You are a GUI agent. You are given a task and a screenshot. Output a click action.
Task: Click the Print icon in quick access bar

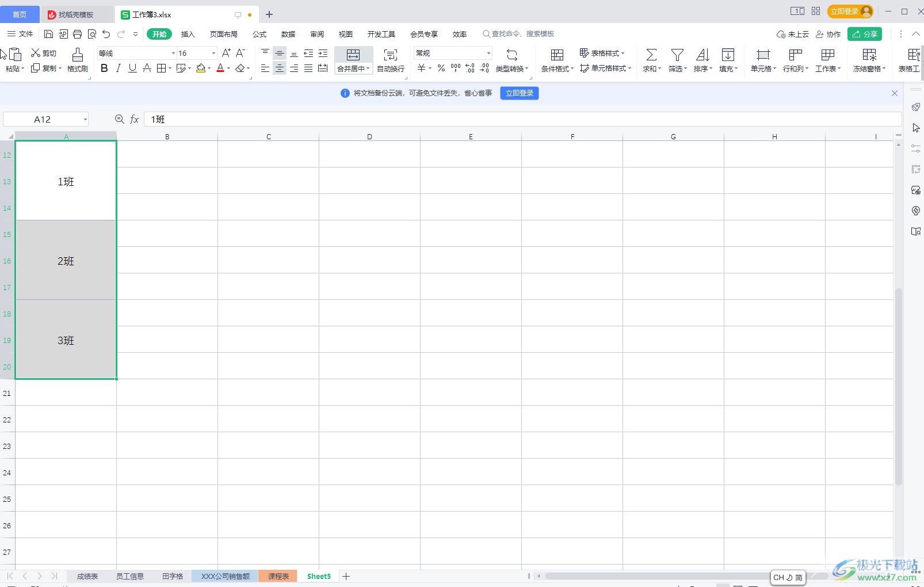pyautogui.click(x=78, y=34)
